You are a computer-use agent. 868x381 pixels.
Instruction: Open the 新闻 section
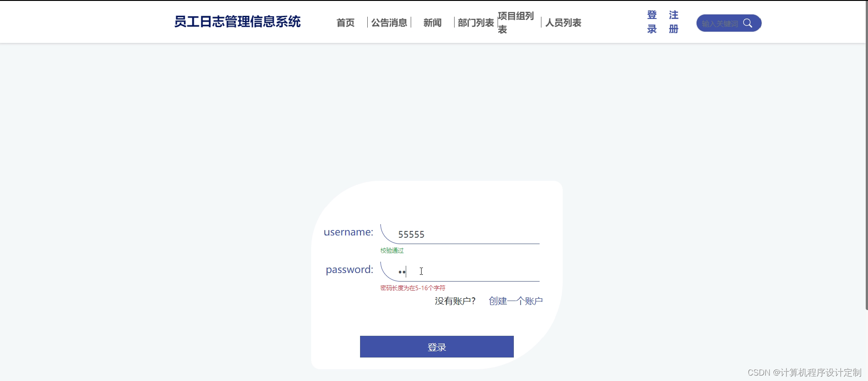[x=432, y=23]
